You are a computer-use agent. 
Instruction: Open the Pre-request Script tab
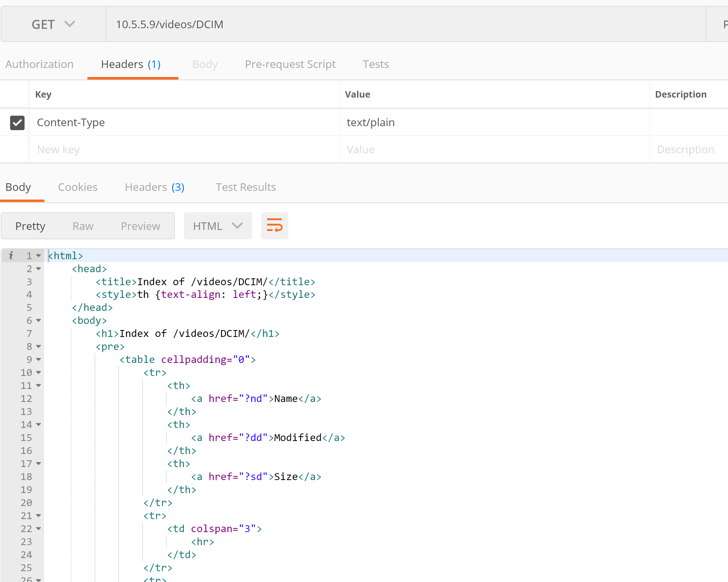tap(290, 64)
